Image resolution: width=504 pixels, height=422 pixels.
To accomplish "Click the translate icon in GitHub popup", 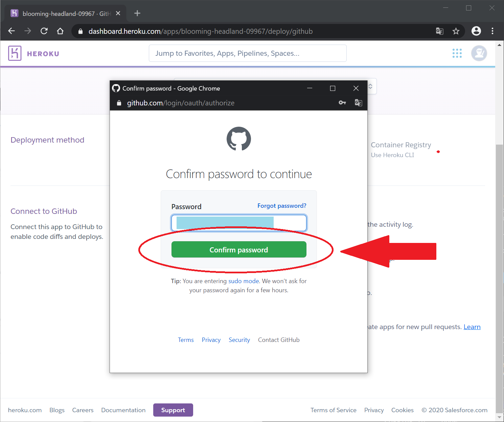I will (x=358, y=103).
